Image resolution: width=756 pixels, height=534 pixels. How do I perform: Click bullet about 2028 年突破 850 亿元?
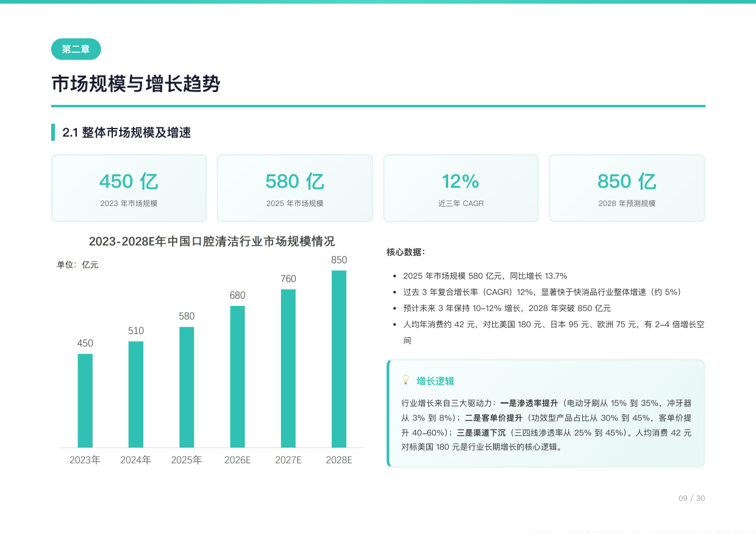(x=507, y=308)
